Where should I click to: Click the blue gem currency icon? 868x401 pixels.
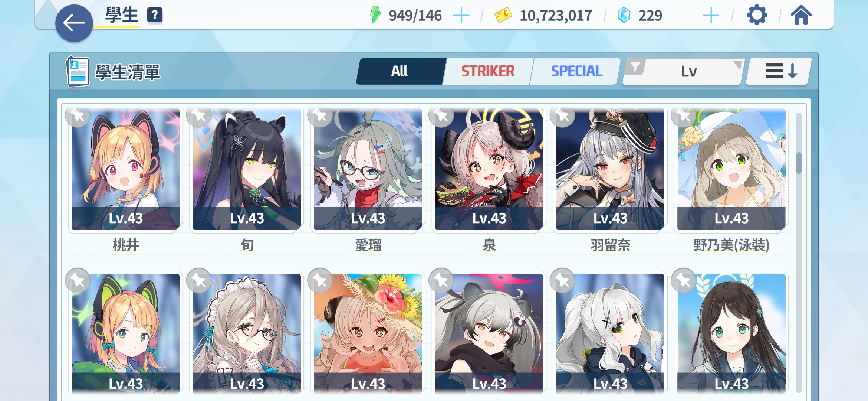[624, 15]
